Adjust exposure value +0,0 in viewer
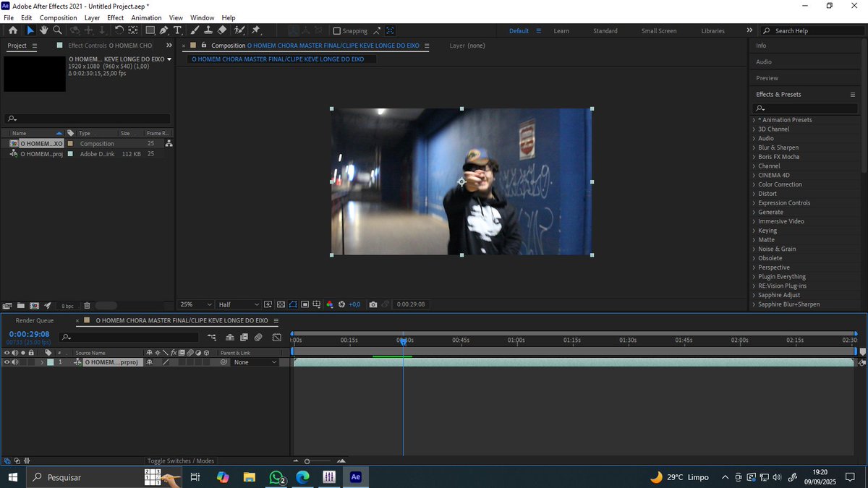 [x=354, y=305]
